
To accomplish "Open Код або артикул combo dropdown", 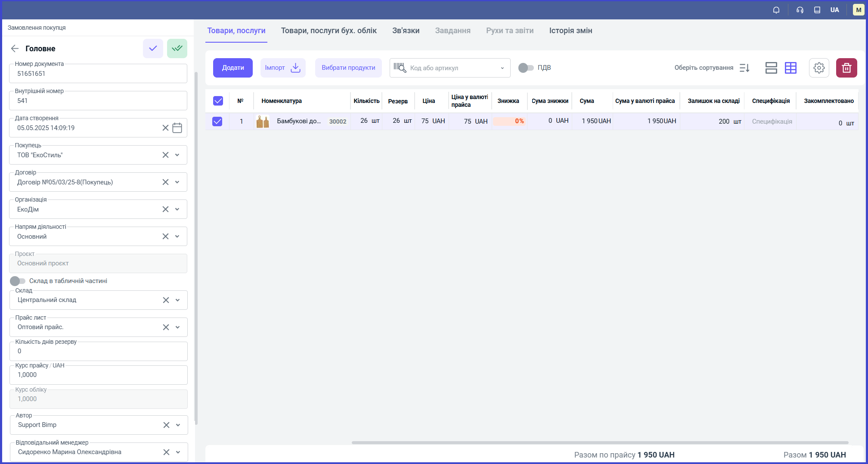I will (x=502, y=68).
